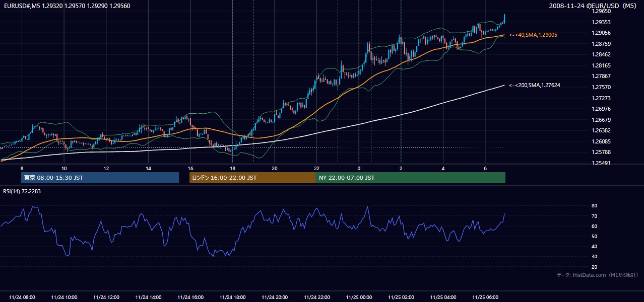Screen dimensions: 644x302
Task: Click the 11/24 12:00 time label
Action: click(x=106, y=297)
